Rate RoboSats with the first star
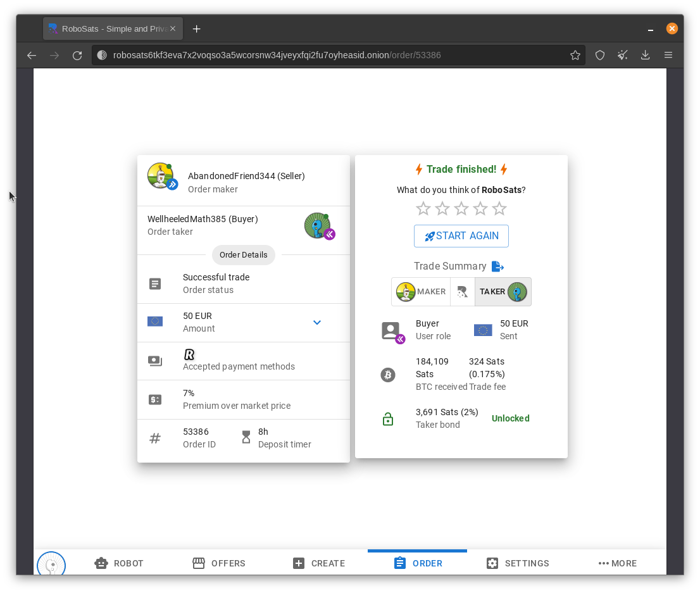The width and height of the screenshot is (700, 593). tap(423, 209)
